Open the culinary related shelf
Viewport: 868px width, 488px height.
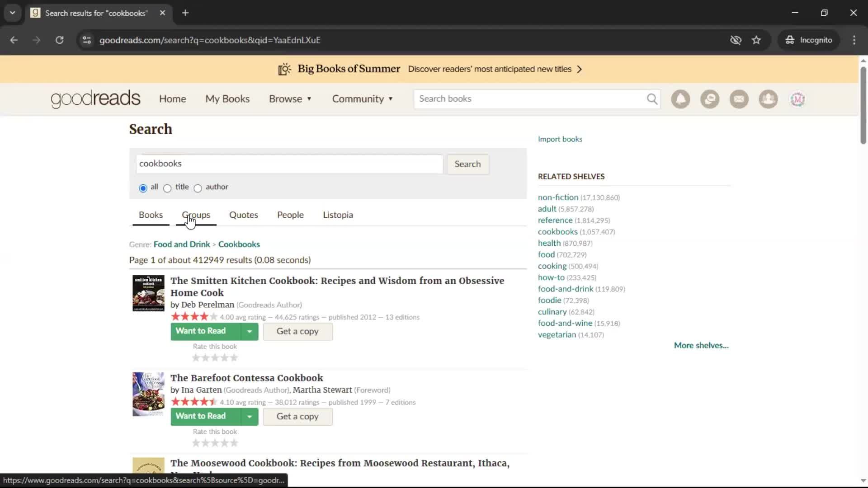point(552,312)
